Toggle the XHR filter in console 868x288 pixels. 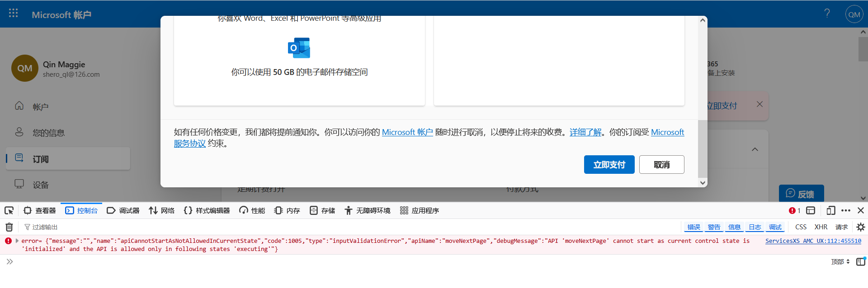coord(821,227)
